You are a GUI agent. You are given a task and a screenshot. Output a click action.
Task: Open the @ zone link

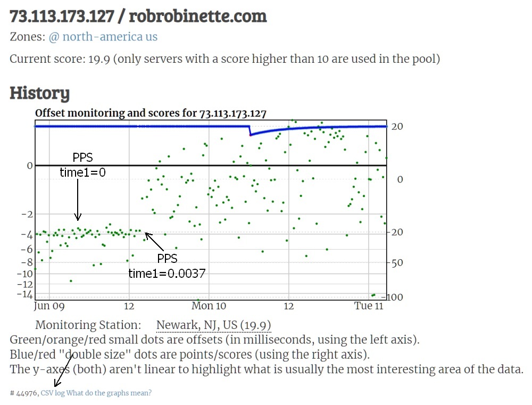coord(54,37)
